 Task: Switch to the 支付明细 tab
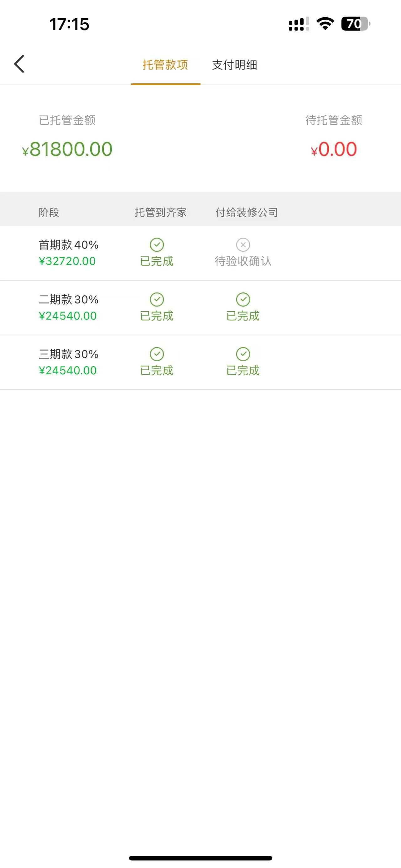[235, 65]
